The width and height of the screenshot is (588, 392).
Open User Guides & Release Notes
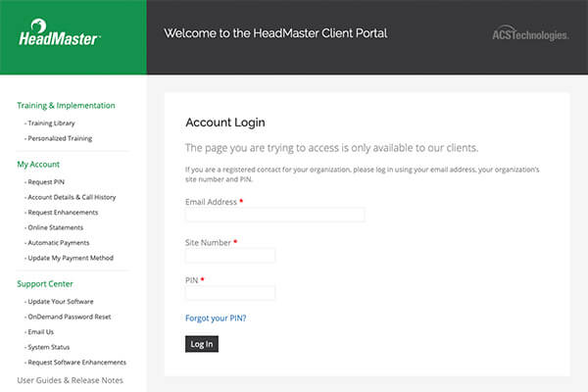(71, 380)
